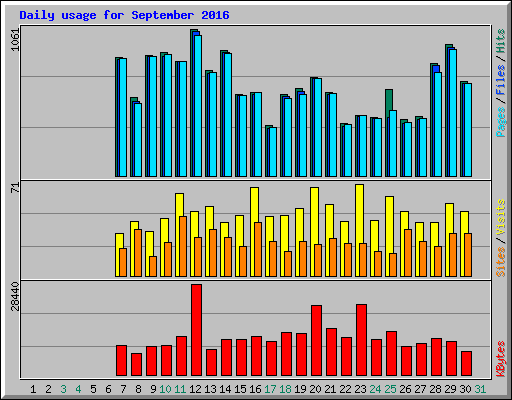The width and height of the screenshot is (512, 400).
Task: Click day 21 axis label
Action: pyautogui.click(x=330, y=389)
